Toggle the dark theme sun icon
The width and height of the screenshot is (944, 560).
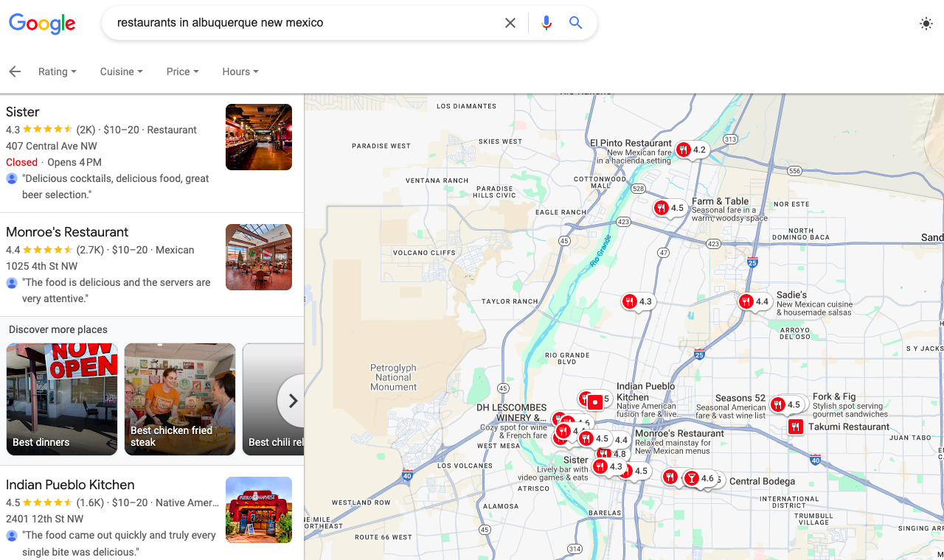click(926, 24)
